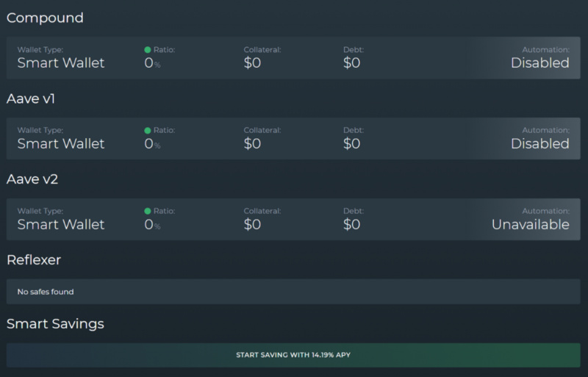This screenshot has height=377, width=588.
Task: Select the Compound section heading
Action: coord(45,17)
